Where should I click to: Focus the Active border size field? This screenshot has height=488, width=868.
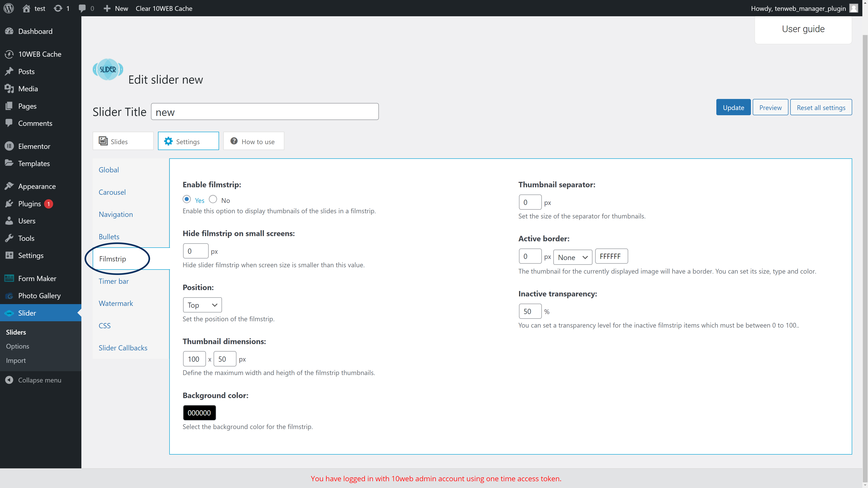point(530,256)
